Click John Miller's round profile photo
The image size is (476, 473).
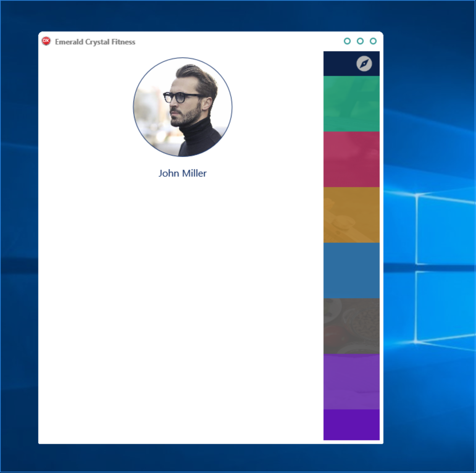point(183,107)
